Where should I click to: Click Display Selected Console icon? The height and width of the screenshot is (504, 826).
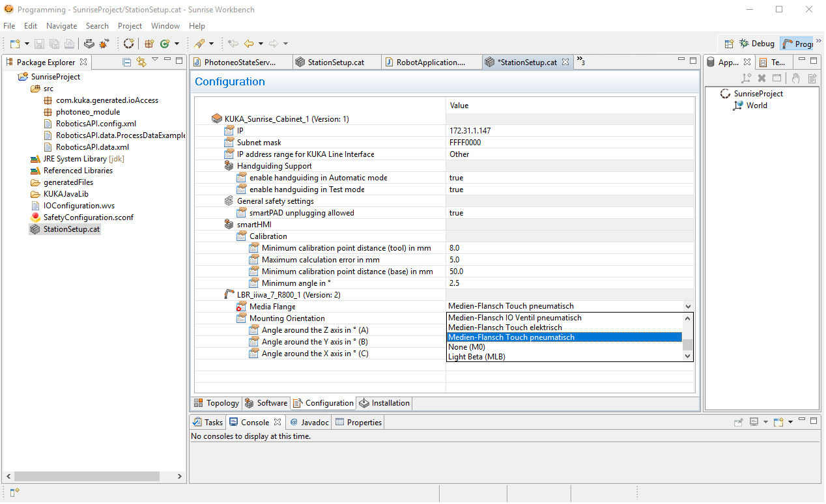click(754, 423)
